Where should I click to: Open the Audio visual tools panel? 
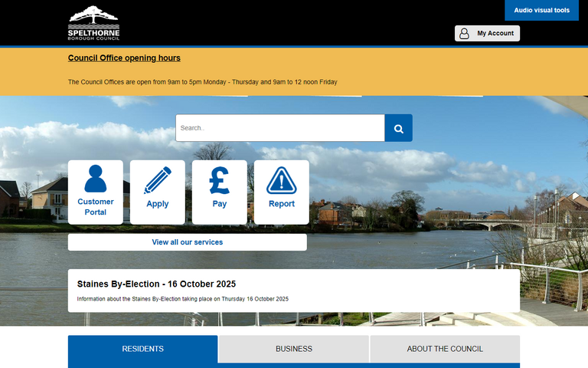point(541,11)
